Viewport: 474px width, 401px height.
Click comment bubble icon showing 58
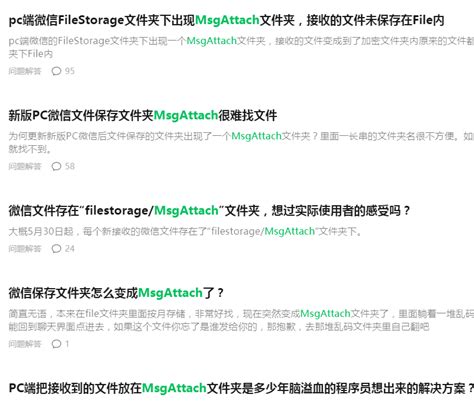[x=56, y=166]
